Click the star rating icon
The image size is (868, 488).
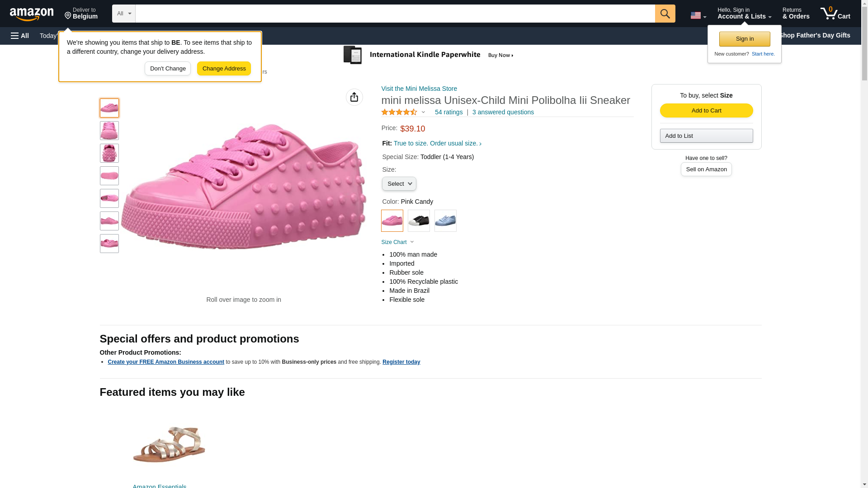point(399,112)
